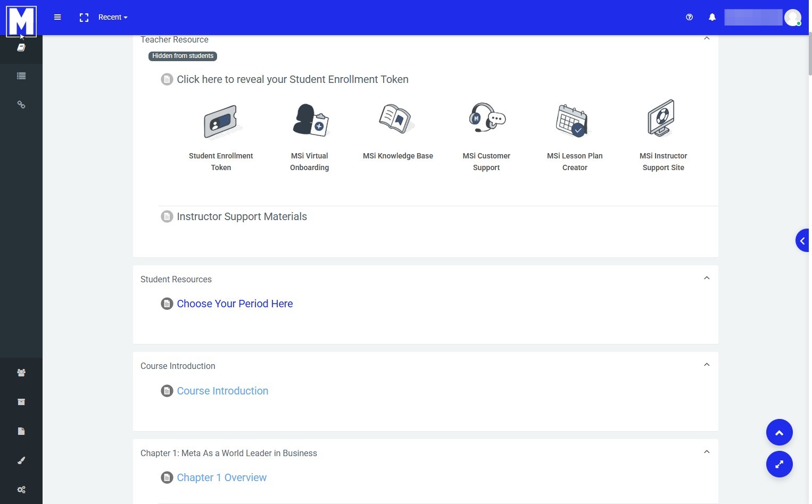Open the paintbrush icon in sidebar
The image size is (812, 504).
point(21,460)
